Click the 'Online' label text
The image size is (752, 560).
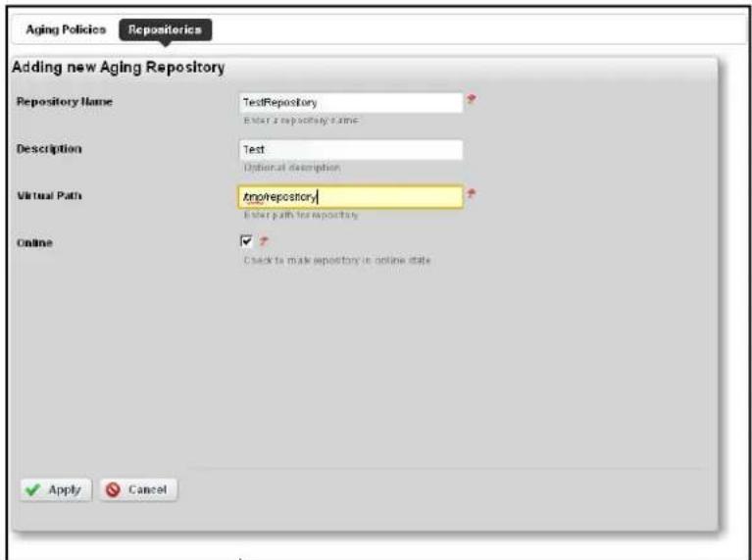34,243
